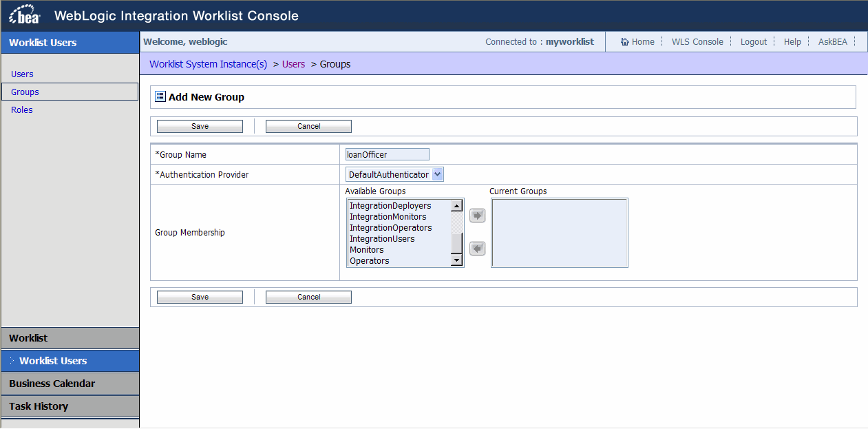The image size is (868, 429).
Task: Click the empty Current Groups list box
Action: tap(560, 233)
